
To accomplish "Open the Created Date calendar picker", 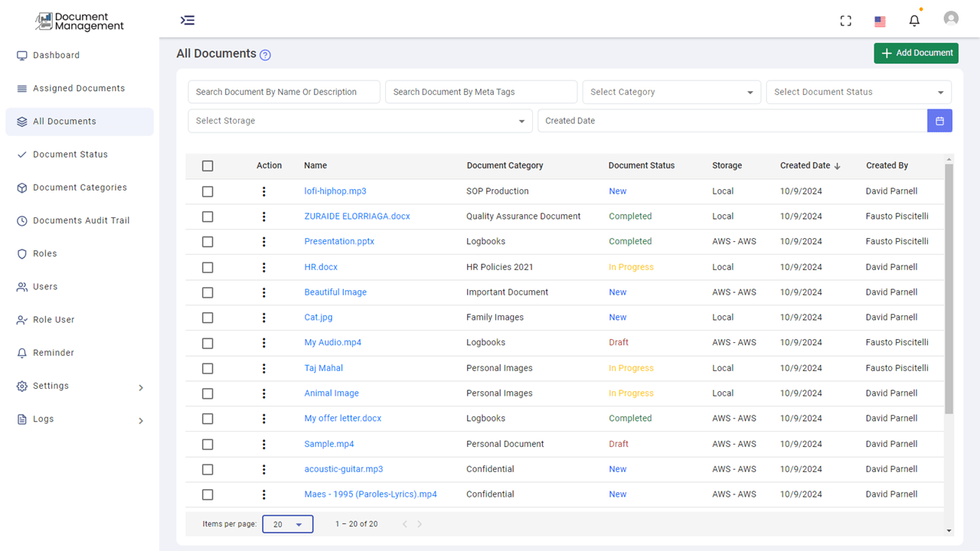I will pos(939,121).
